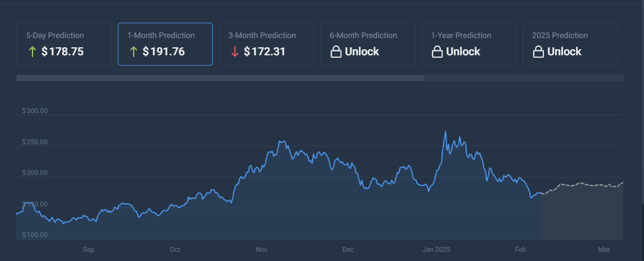Click the $300.00 axis label

click(x=35, y=111)
